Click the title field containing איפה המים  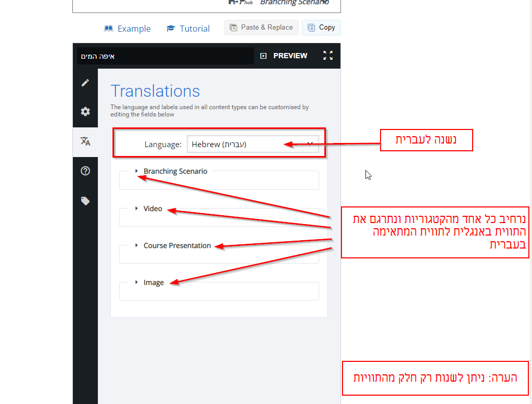click(165, 56)
